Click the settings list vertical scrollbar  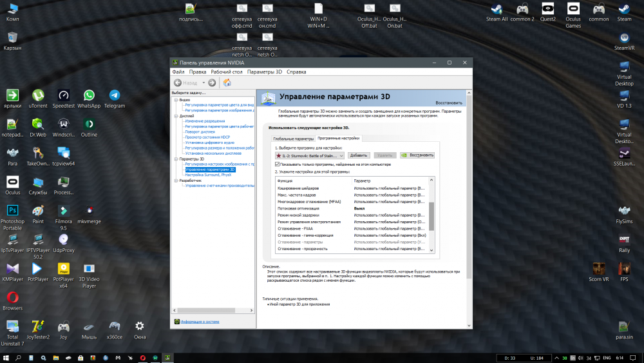tap(432, 215)
